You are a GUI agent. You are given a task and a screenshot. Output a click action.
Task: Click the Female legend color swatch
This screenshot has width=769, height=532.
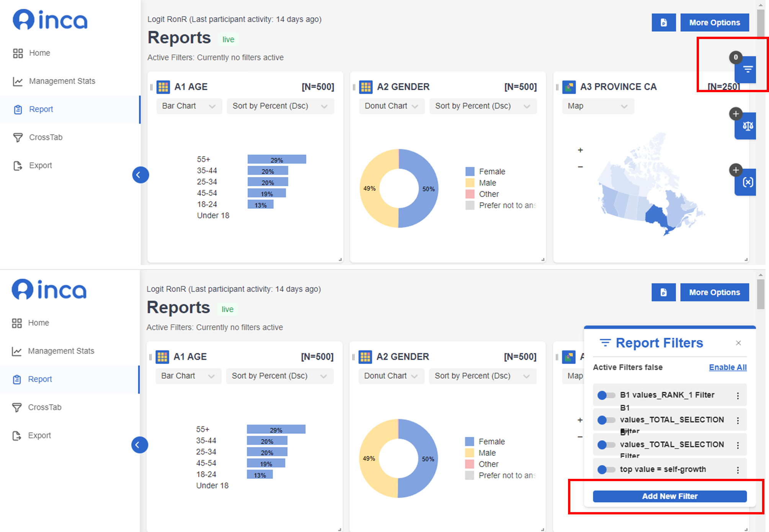pyautogui.click(x=470, y=172)
